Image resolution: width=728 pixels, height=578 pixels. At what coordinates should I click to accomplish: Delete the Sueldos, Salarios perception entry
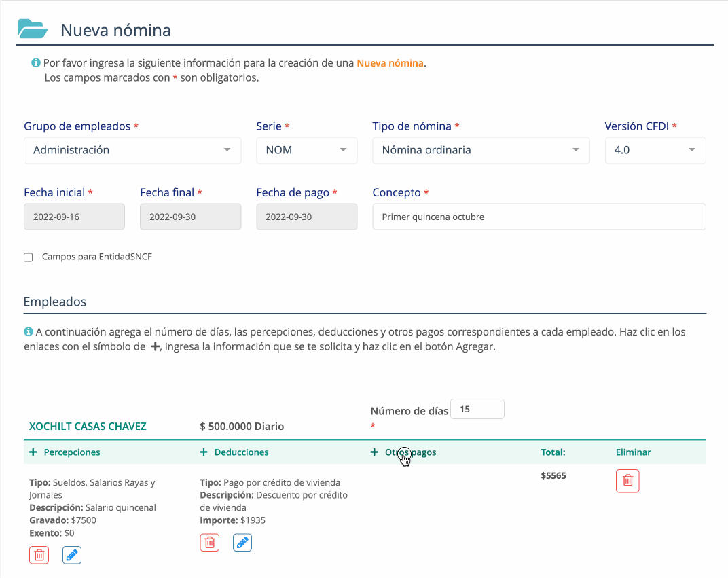pyautogui.click(x=39, y=556)
